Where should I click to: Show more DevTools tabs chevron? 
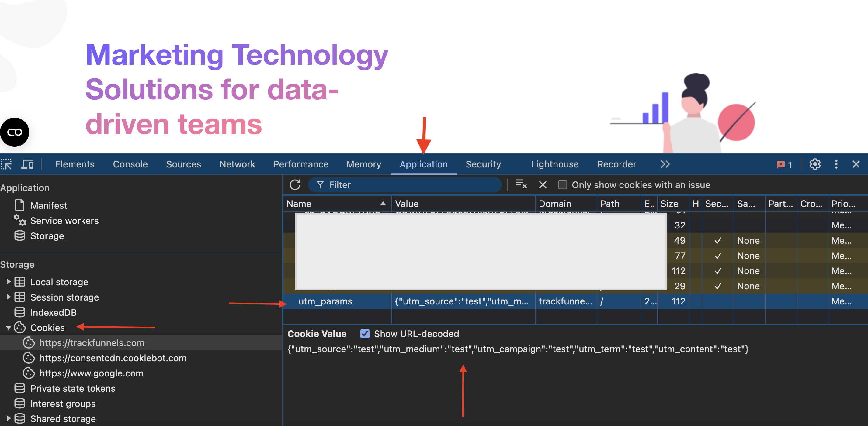[x=665, y=164]
